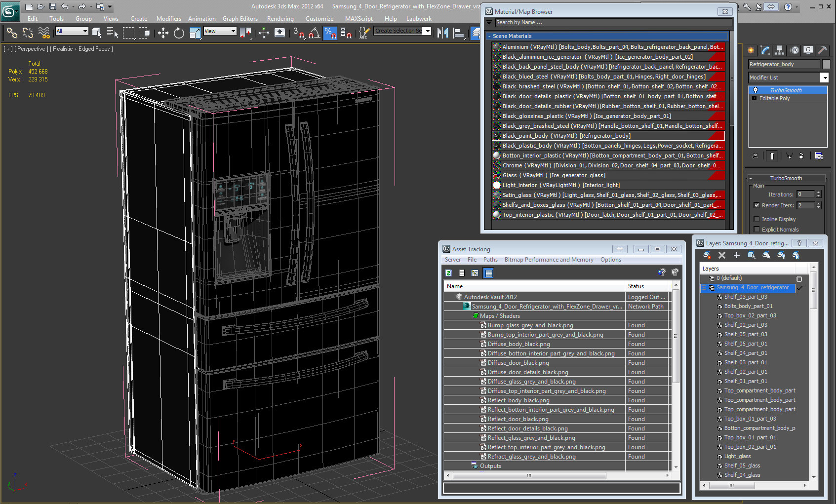Screen dimensions: 836x504
Task: Toggle the Angle Snap icon
Action: [x=314, y=33]
